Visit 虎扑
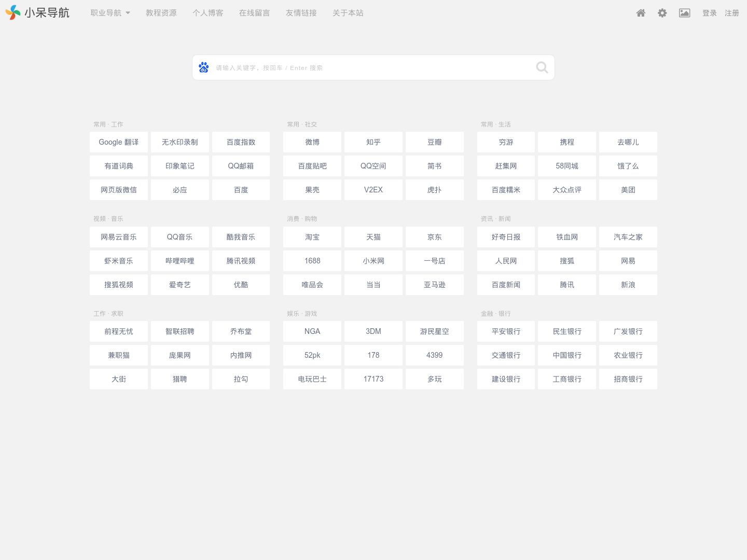 [435, 190]
